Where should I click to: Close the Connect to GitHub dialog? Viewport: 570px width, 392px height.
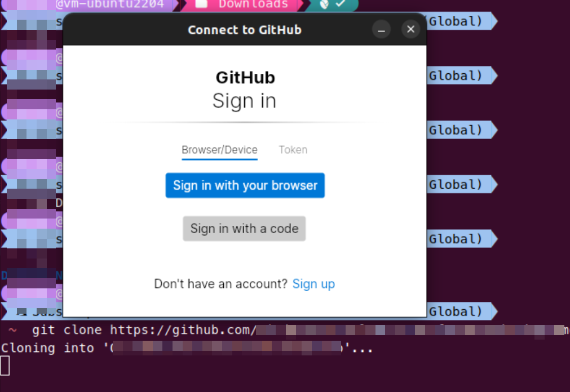pyautogui.click(x=411, y=29)
